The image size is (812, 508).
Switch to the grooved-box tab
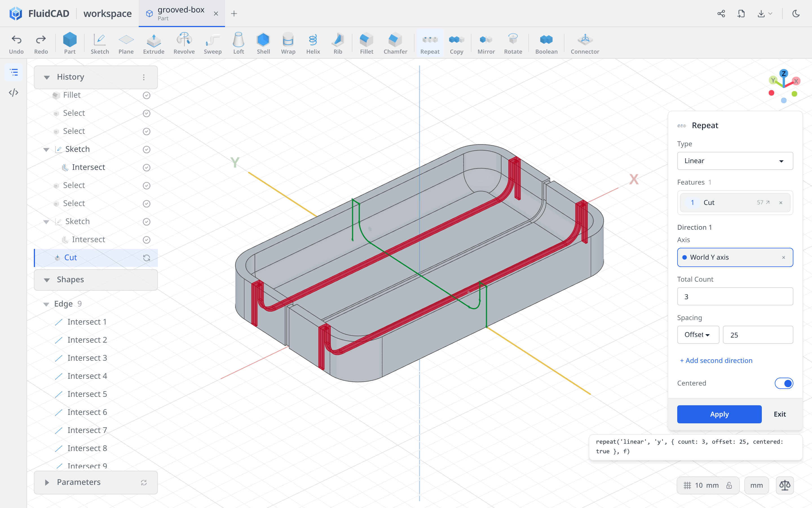pyautogui.click(x=182, y=14)
